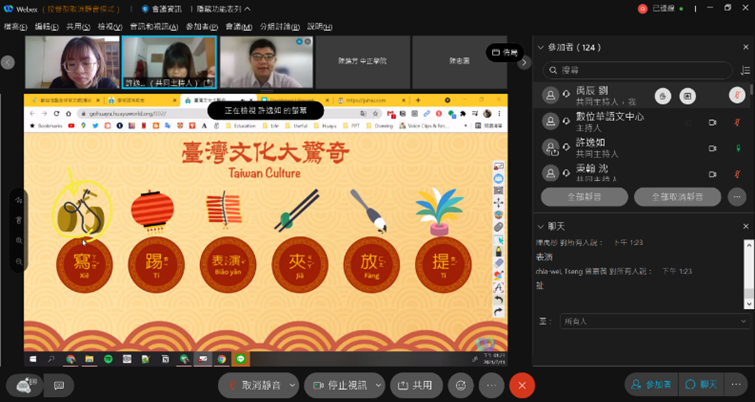The width and height of the screenshot is (755, 402).
Task: Open the Webex Assistant robot icon
Action: (x=23, y=385)
